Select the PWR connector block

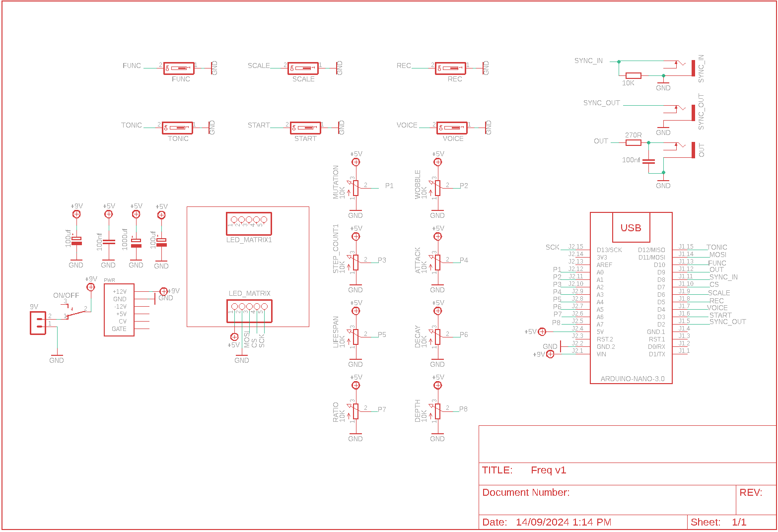(x=119, y=310)
